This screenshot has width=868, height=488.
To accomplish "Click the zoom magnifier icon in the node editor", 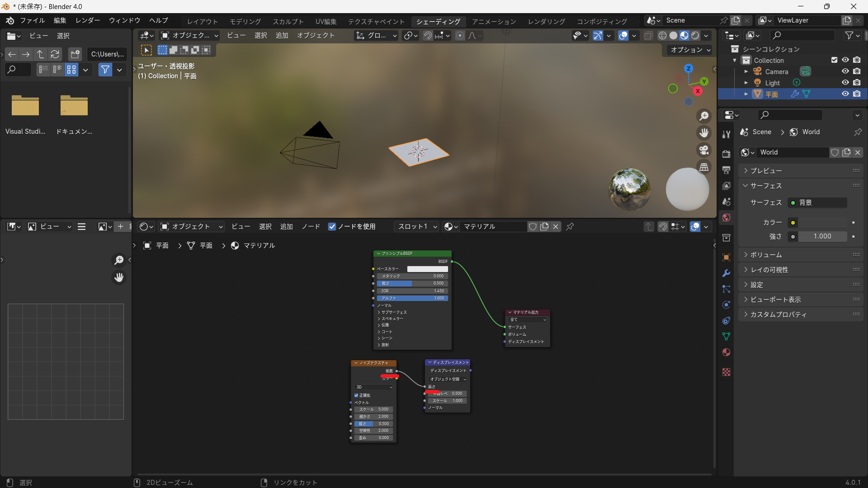I will [x=119, y=260].
